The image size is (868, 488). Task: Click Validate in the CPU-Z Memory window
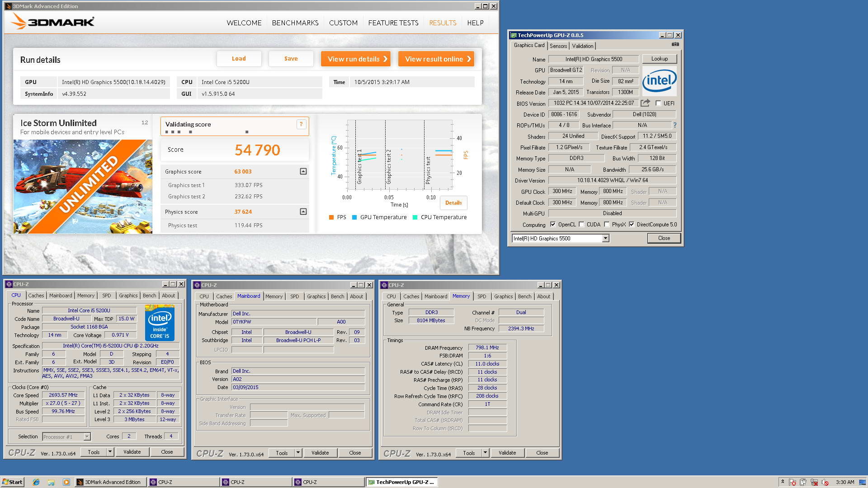click(x=507, y=453)
